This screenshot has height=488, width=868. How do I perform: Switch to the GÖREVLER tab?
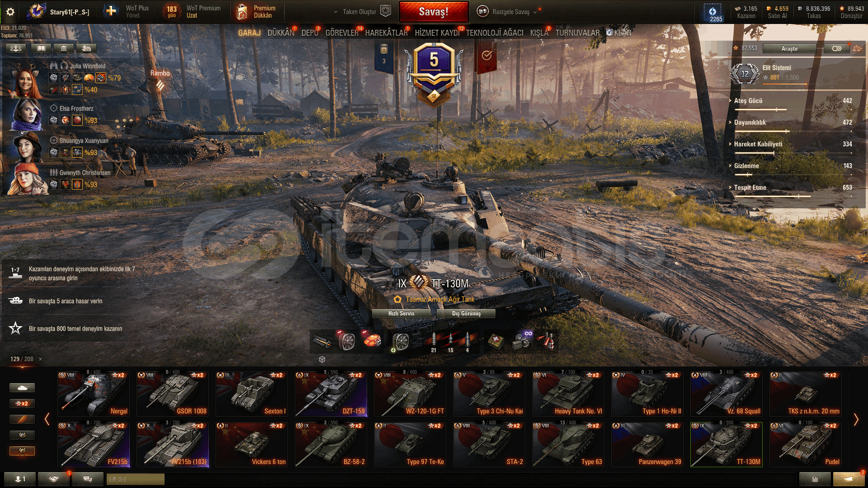point(342,33)
